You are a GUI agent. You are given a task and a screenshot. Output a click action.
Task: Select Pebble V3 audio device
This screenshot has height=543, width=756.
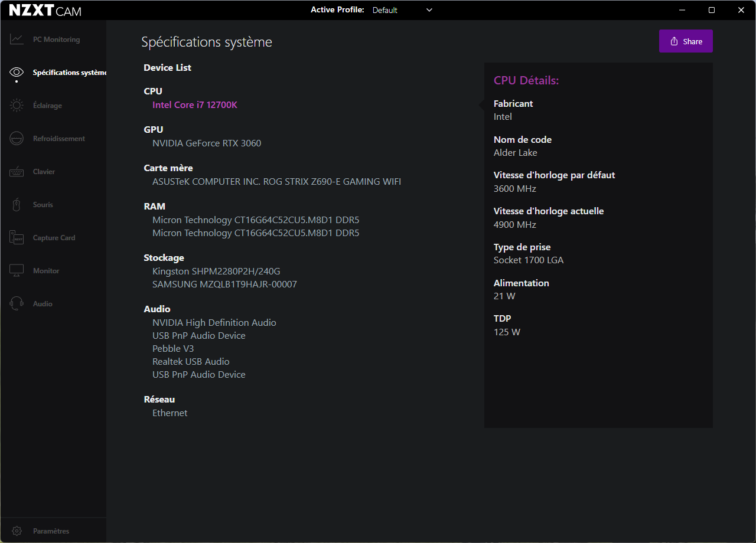173,349
